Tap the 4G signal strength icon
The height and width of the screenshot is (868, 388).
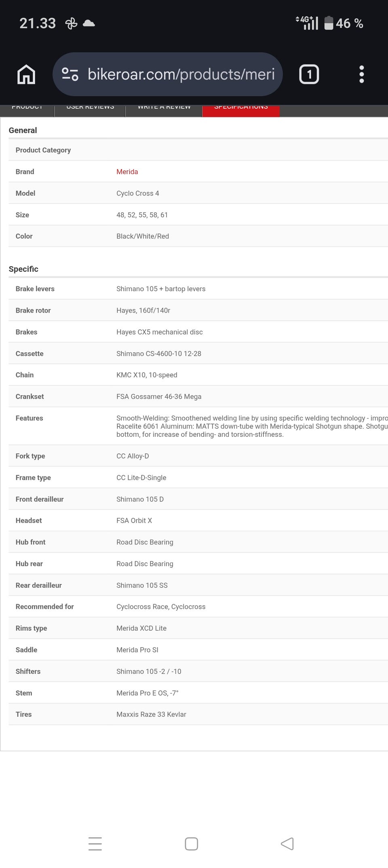point(307,23)
